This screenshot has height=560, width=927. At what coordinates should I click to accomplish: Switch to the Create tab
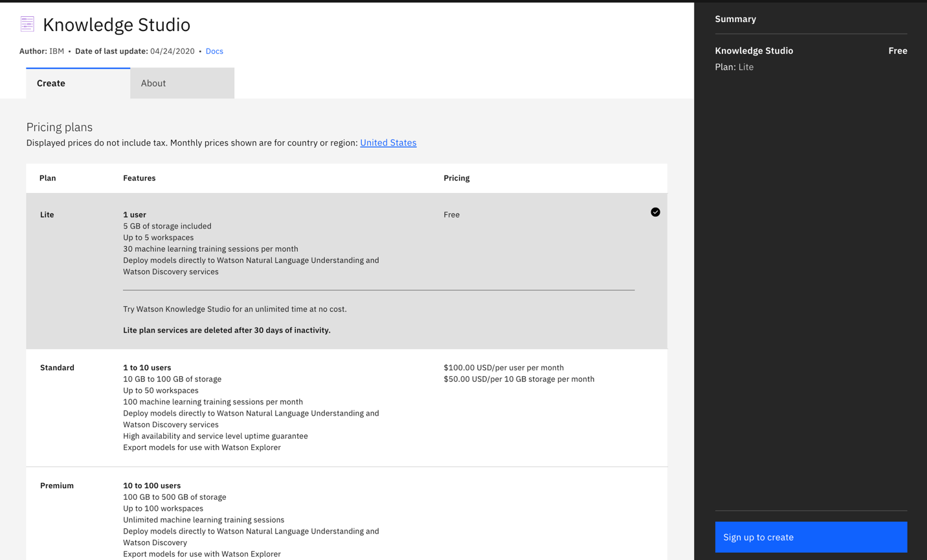(x=78, y=83)
